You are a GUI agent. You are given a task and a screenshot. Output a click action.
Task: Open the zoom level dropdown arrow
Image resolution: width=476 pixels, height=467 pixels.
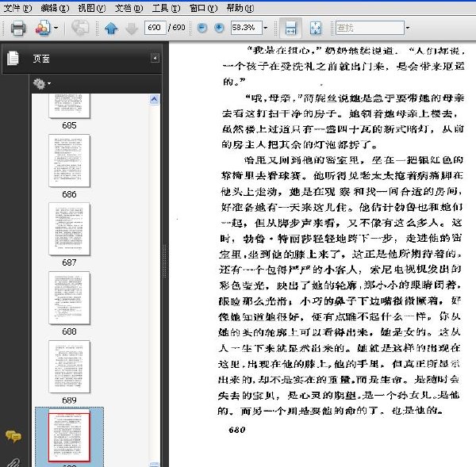tap(266, 28)
